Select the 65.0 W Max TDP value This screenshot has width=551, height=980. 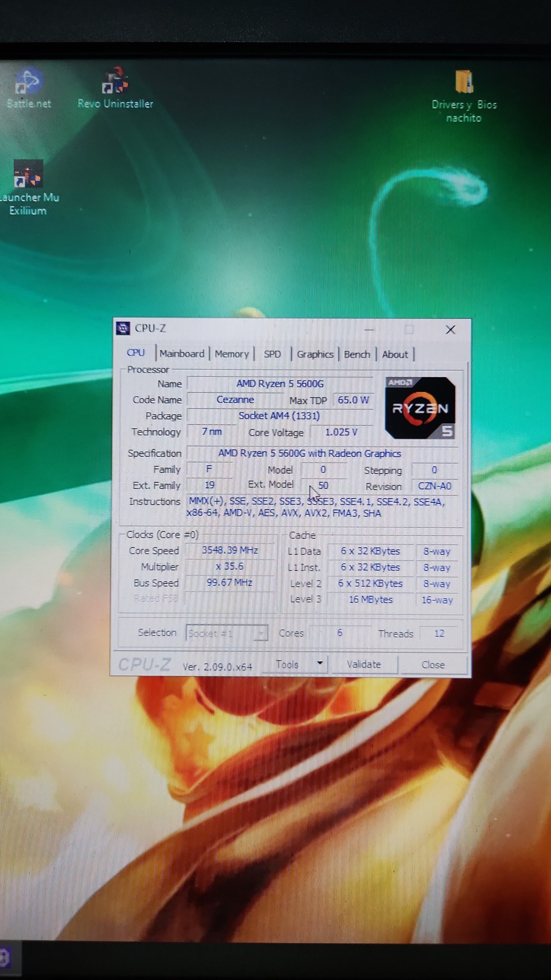[353, 400]
